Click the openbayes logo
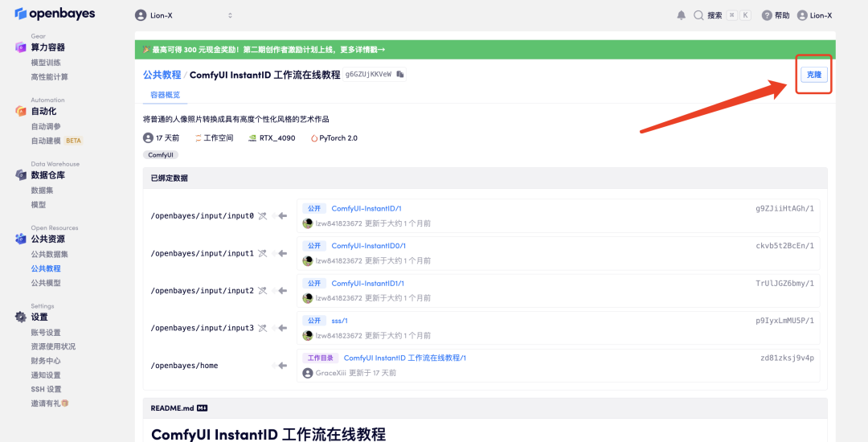Image resolution: width=868 pixels, height=442 pixels. 55,14
